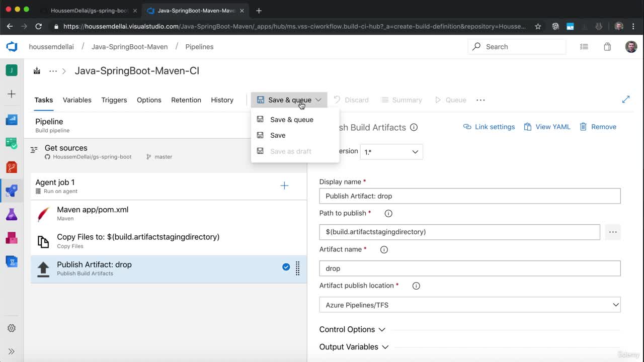Switch to the Options tab

(149, 100)
